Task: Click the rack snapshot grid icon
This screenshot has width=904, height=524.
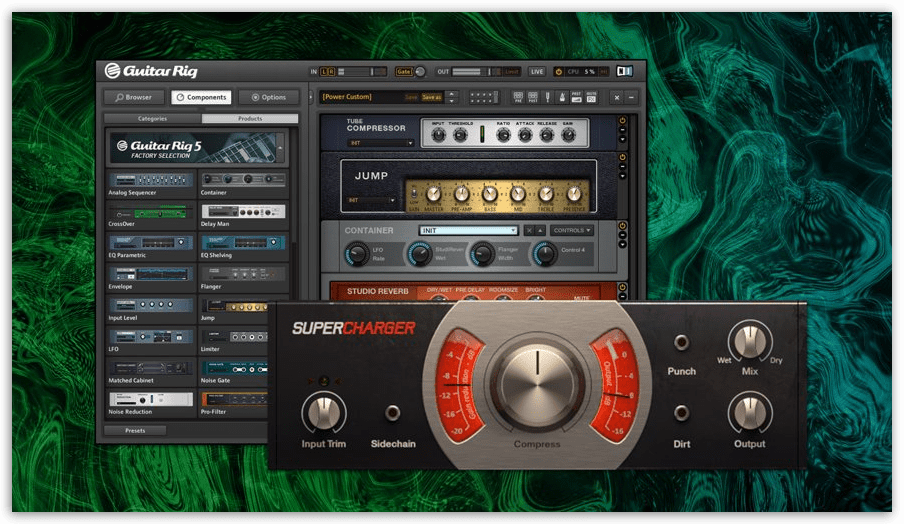Action: [x=482, y=97]
